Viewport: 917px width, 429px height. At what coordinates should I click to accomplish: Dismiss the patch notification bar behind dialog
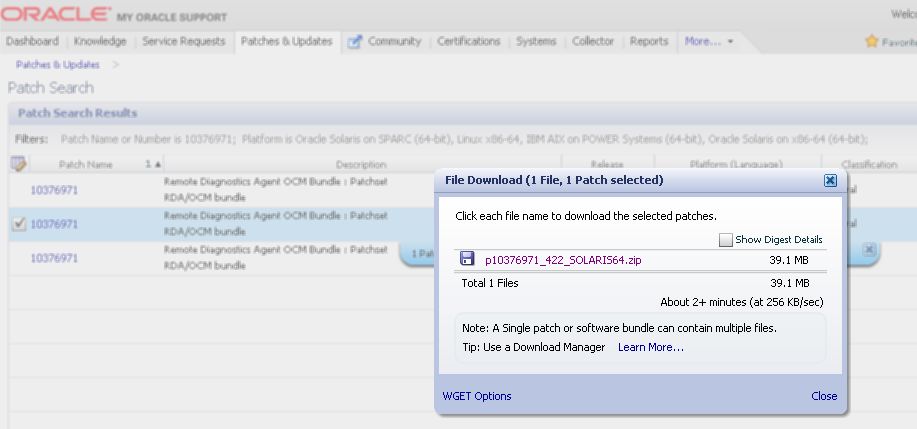point(869,249)
